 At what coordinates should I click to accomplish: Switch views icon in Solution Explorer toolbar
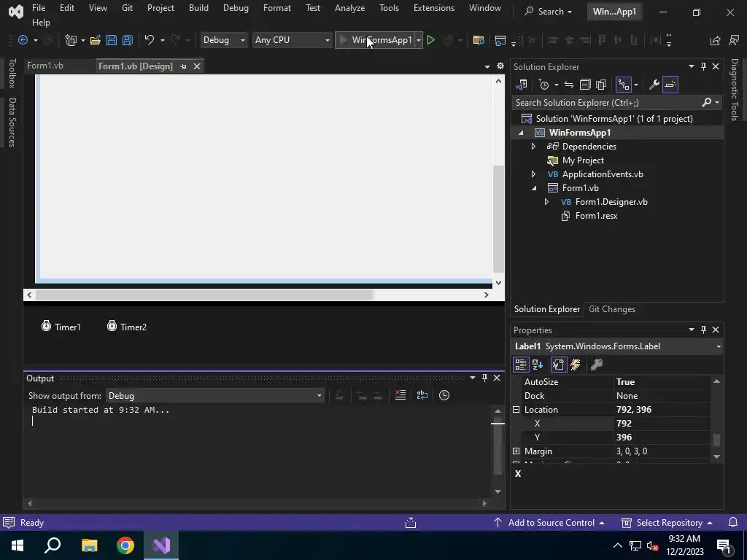[521, 85]
